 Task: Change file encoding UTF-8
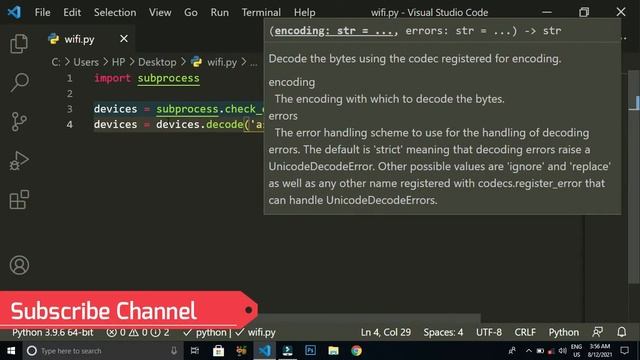489,333
